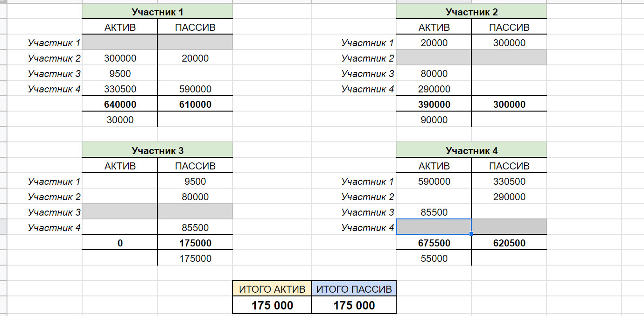The height and width of the screenshot is (316, 644).
Task: Select the yellow "ИТОГО АКТИВ" cell
Action: 272,289
